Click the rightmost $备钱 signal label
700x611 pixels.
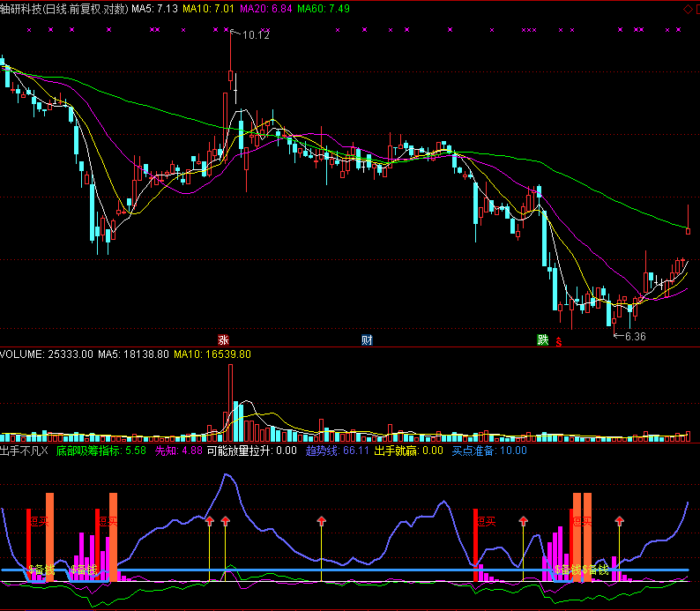[596, 570]
